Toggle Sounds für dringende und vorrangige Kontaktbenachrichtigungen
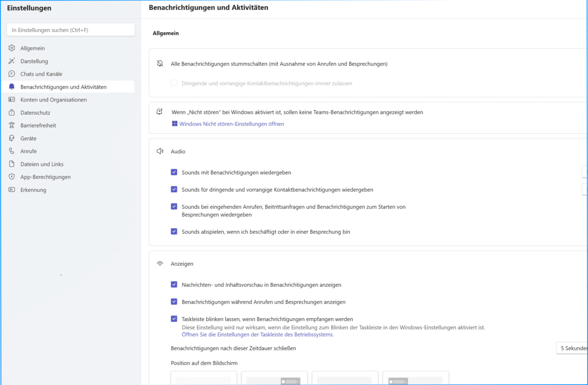The height and width of the screenshot is (385, 588). point(174,189)
